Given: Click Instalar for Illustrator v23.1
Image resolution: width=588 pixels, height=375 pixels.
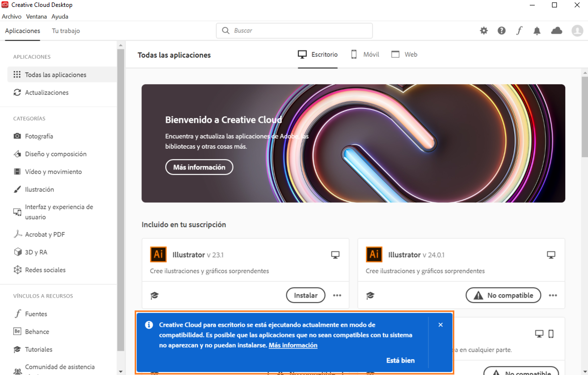Looking at the screenshot, I should (x=305, y=295).
